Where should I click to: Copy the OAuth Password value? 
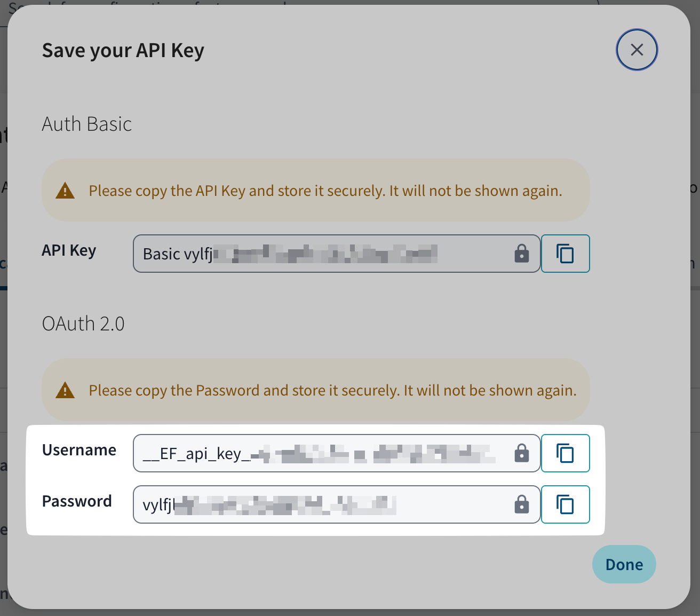point(565,504)
